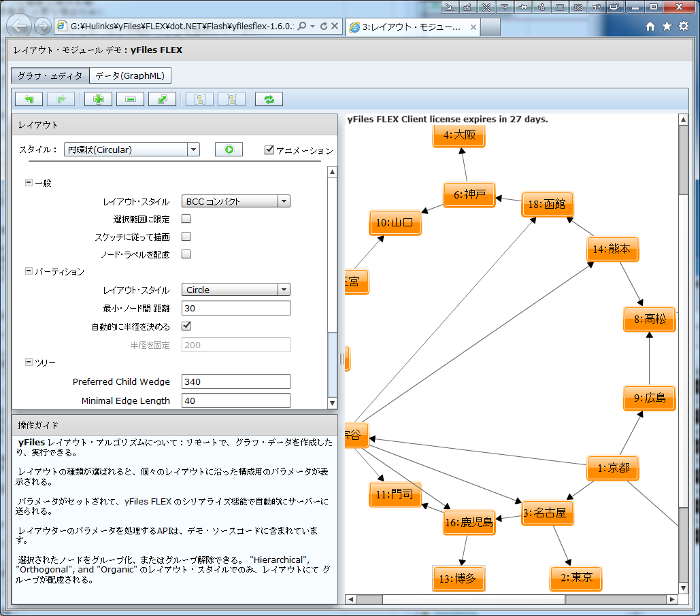Image resolution: width=700 pixels, height=616 pixels.
Task: Click the layout options scrollbar down arrow
Action: point(332,403)
